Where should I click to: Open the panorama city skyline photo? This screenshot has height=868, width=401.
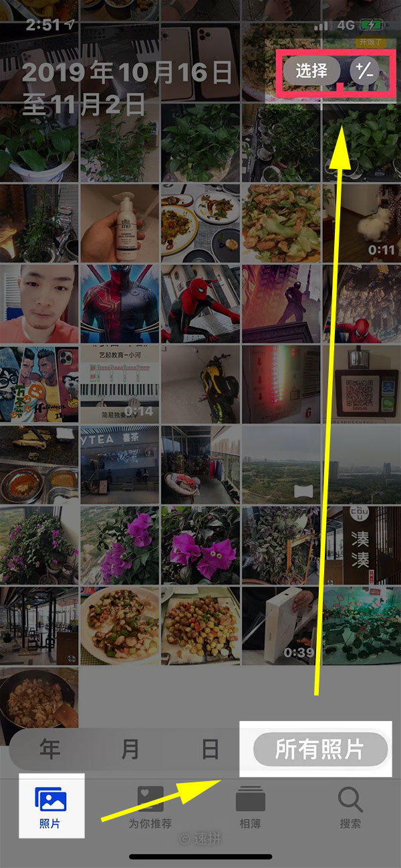281,464
